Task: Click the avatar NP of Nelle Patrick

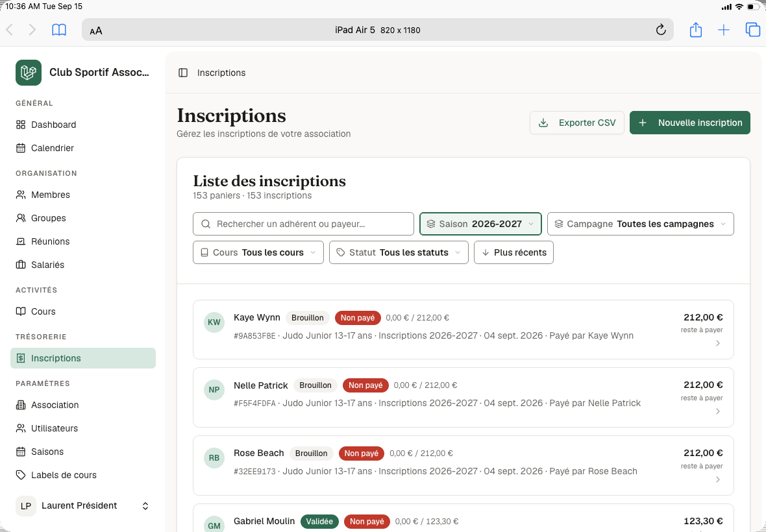Action: pyautogui.click(x=214, y=390)
